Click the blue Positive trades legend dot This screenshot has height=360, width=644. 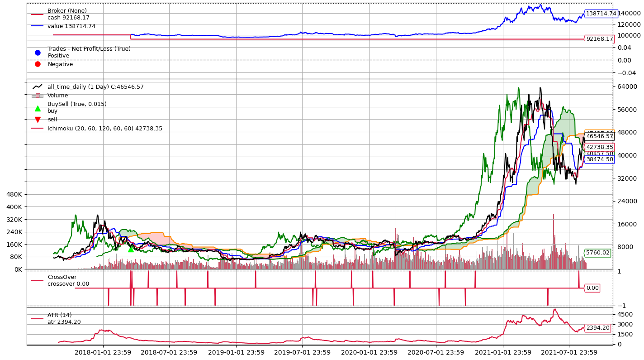(x=38, y=53)
